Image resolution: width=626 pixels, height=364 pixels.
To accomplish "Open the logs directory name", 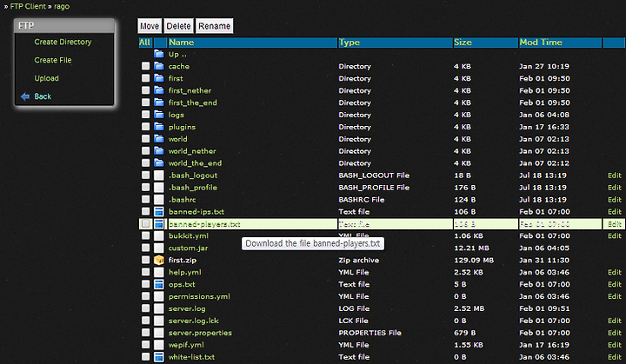I will point(176,115).
